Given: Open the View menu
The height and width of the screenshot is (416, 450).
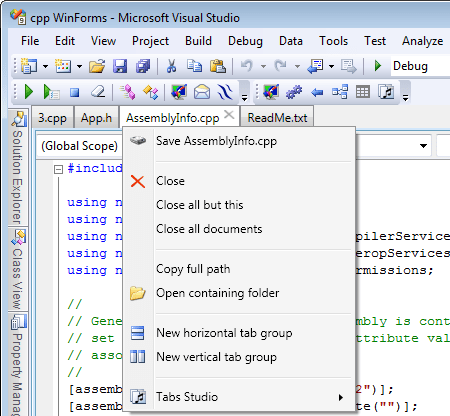Looking at the screenshot, I should click(x=103, y=41).
